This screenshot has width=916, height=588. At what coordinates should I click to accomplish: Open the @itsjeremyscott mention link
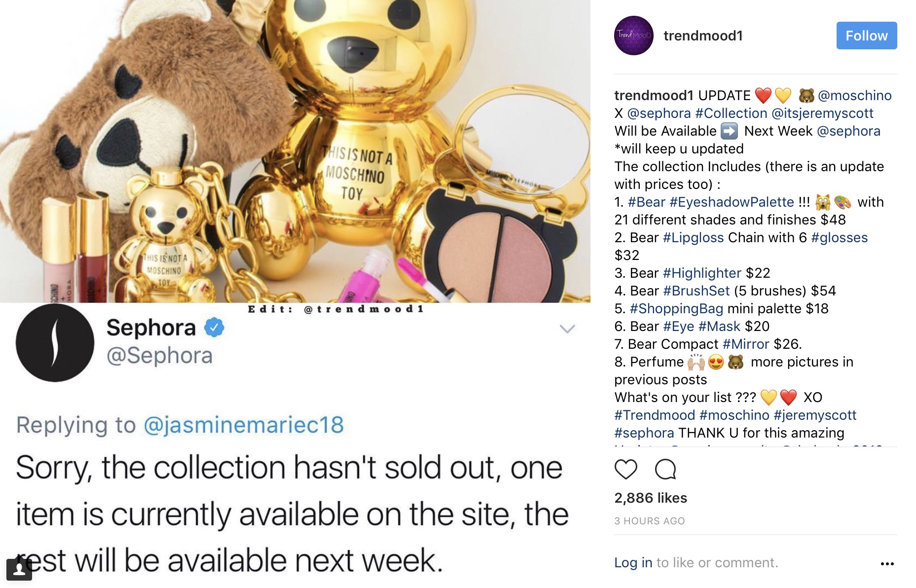(822, 113)
